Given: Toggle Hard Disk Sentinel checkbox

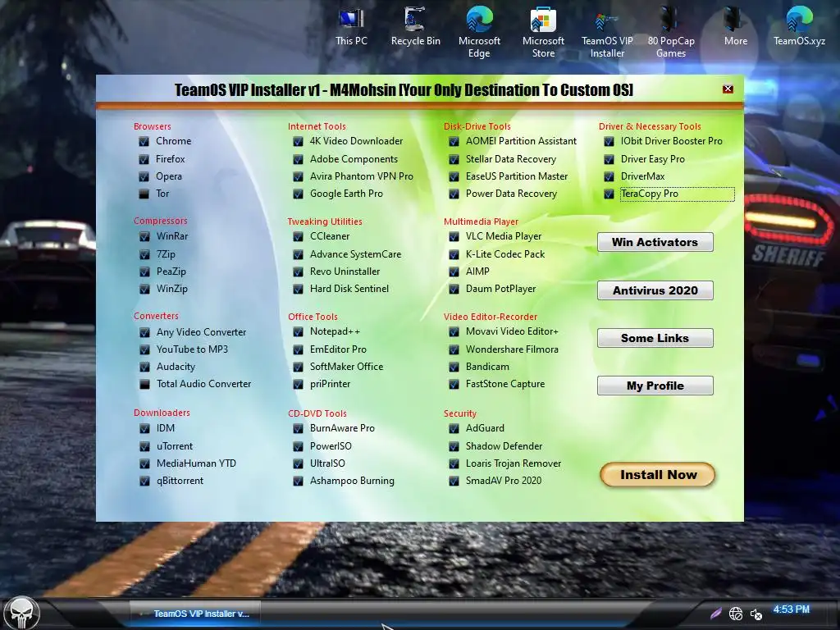Looking at the screenshot, I should (298, 289).
